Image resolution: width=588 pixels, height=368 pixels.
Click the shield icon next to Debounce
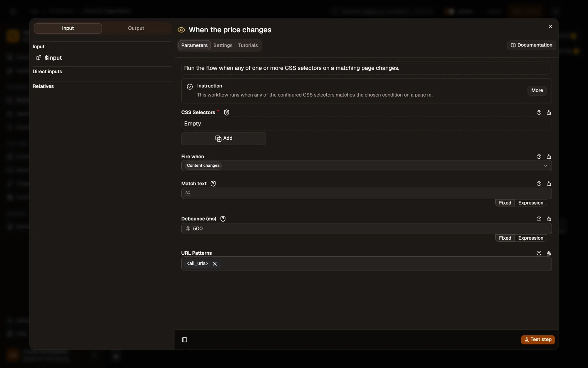point(223,219)
